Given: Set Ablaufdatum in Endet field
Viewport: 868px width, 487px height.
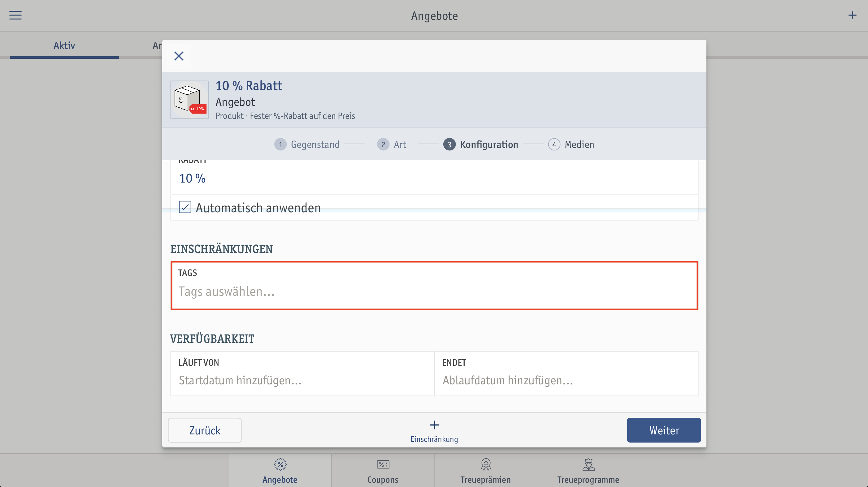Looking at the screenshot, I should tap(566, 373).
